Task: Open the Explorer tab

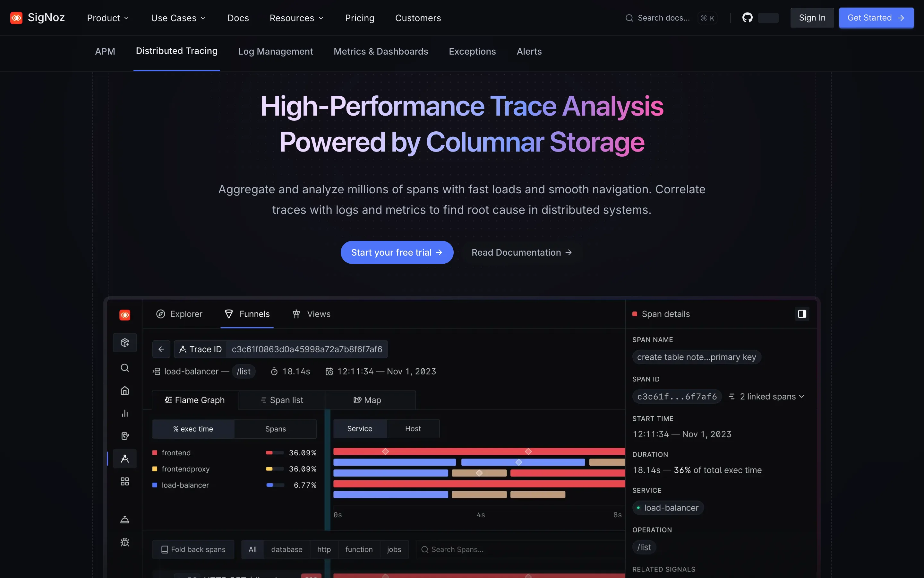Action: pos(179,314)
